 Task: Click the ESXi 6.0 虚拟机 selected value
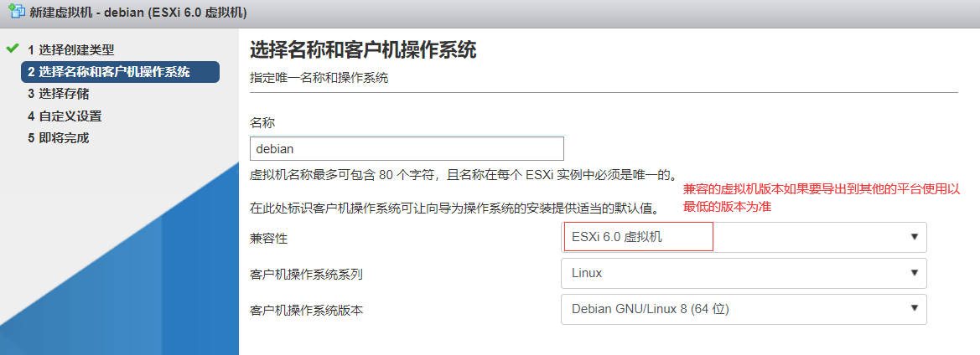point(617,238)
